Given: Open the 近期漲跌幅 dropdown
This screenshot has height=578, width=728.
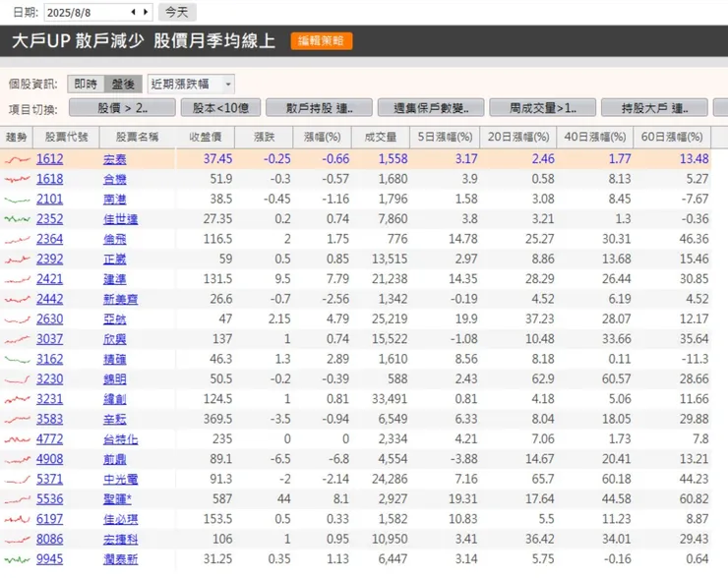Looking at the screenshot, I should pyautogui.click(x=191, y=84).
